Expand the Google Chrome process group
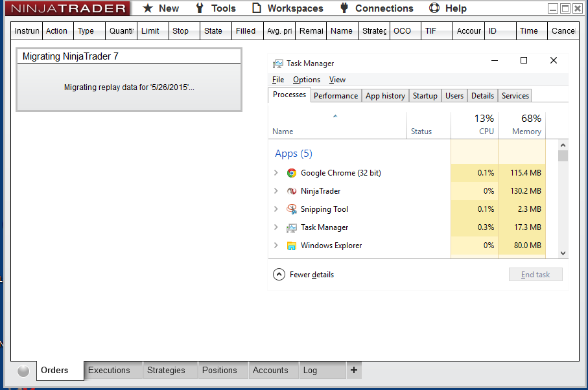588x390 pixels. [276, 173]
